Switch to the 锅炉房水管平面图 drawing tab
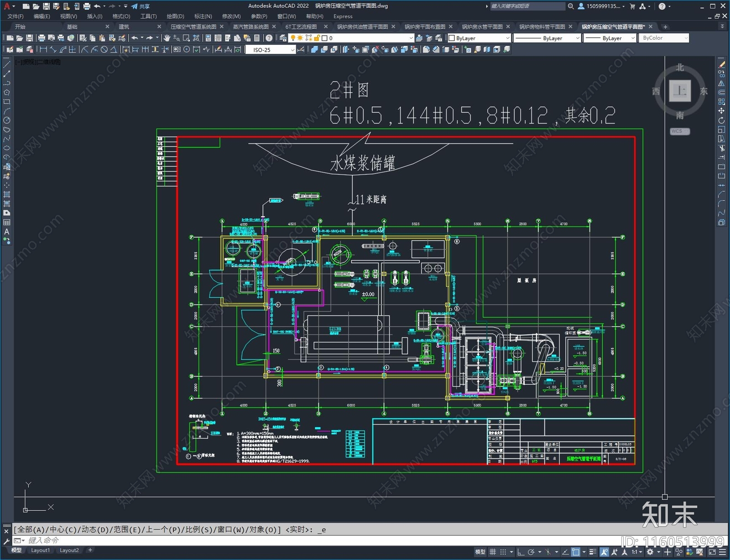This screenshot has width=730, height=560. 482,26
